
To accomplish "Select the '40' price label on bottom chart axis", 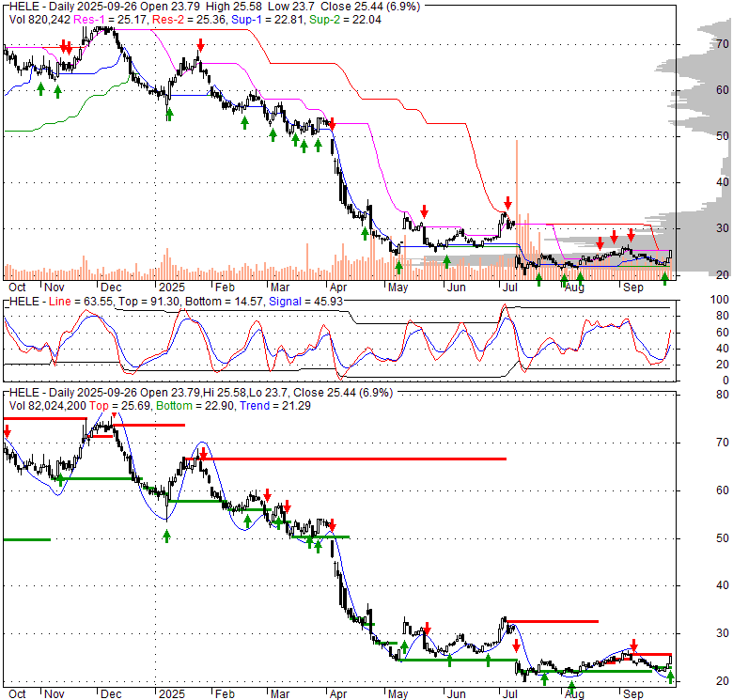I will pyautogui.click(x=723, y=585).
